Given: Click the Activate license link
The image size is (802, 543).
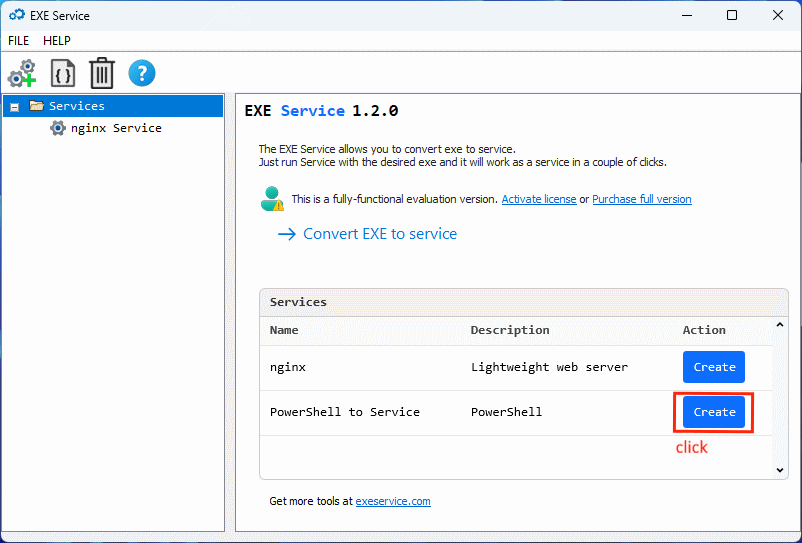Looking at the screenshot, I should (x=539, y=199).
